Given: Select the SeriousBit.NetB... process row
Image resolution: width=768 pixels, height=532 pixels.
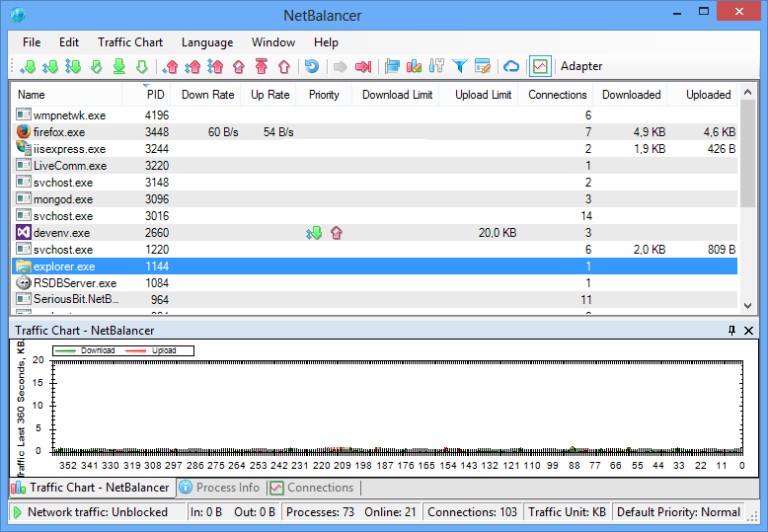Looking at the screenshot, I should (x=375, y=299).
